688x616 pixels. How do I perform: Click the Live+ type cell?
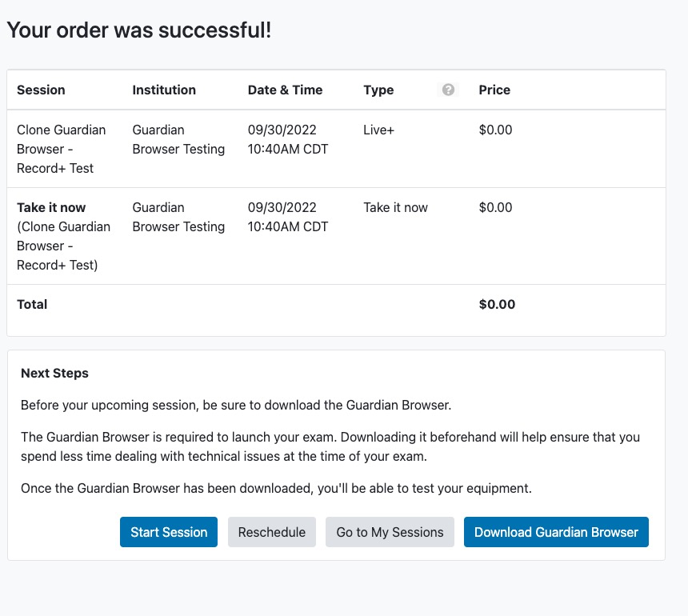(378, 130)
